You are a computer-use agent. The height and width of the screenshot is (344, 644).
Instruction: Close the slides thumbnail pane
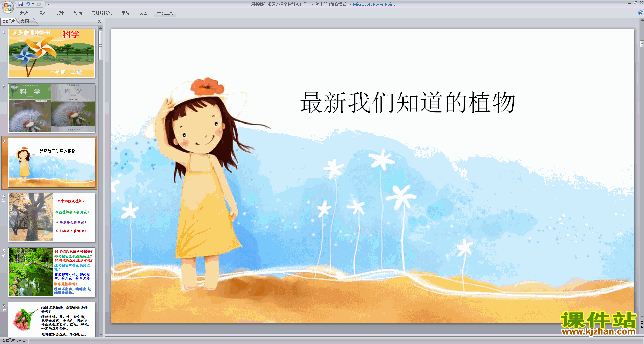99,21
